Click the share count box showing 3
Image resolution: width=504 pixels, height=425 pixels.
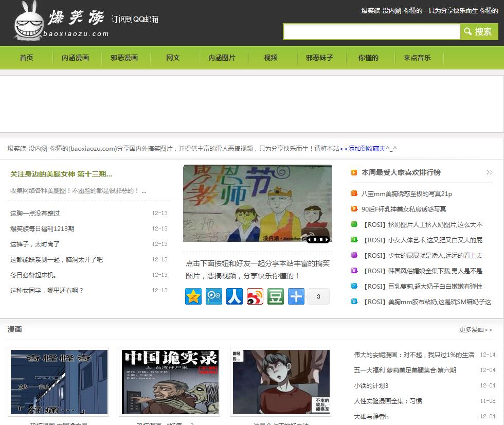tap(318, 296)
